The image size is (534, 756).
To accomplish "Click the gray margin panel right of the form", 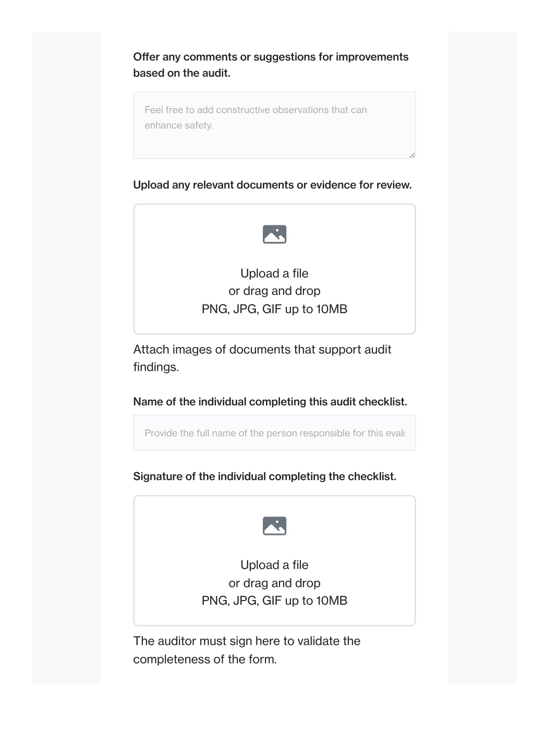I will tap(482, 358).
